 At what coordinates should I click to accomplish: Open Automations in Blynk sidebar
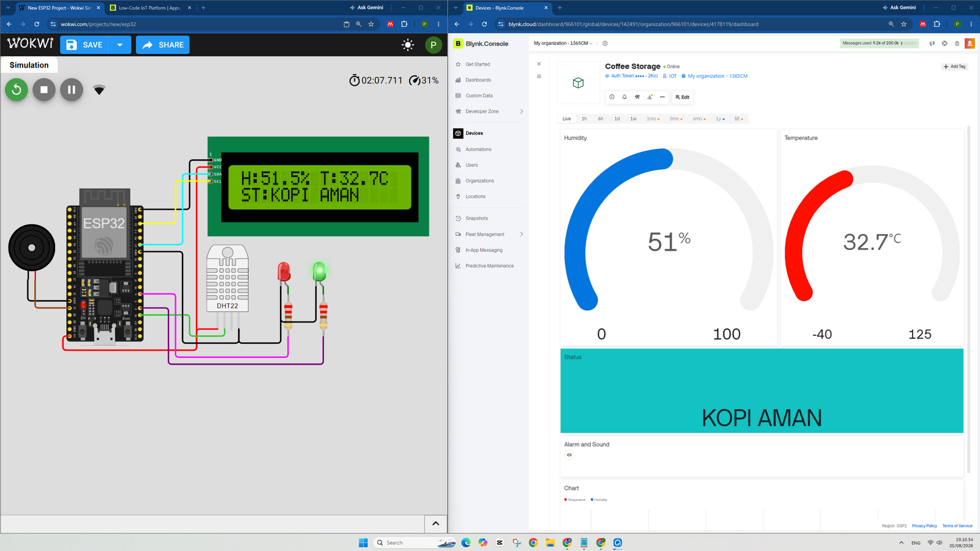tap(478, 150)
